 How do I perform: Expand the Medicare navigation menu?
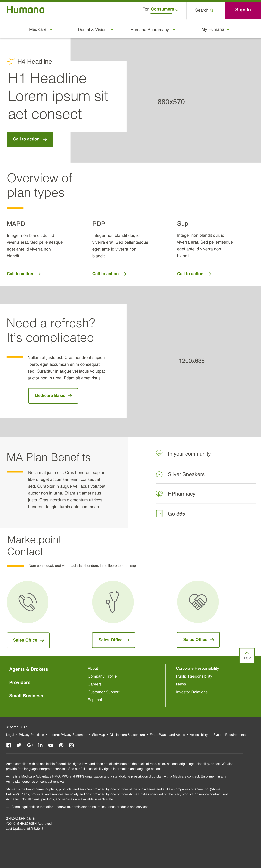point(41,29)
